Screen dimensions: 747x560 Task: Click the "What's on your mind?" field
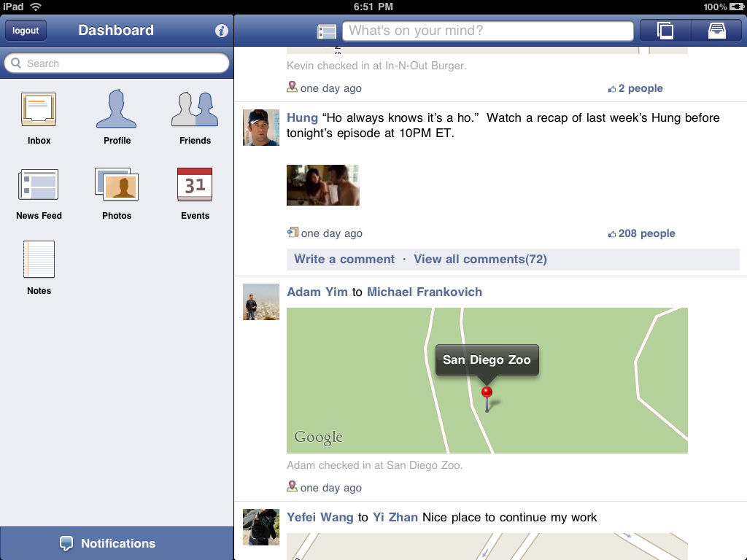[x=488, y=31]
